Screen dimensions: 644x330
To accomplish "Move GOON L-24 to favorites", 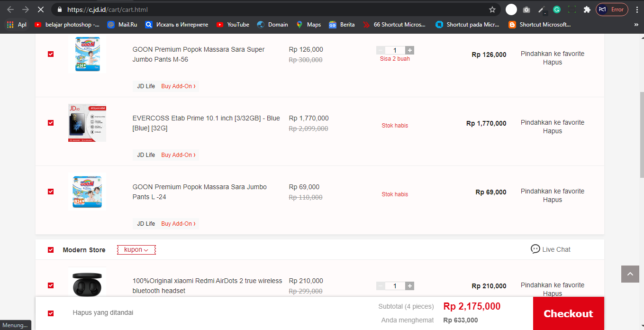I will [x=553, y=191].
